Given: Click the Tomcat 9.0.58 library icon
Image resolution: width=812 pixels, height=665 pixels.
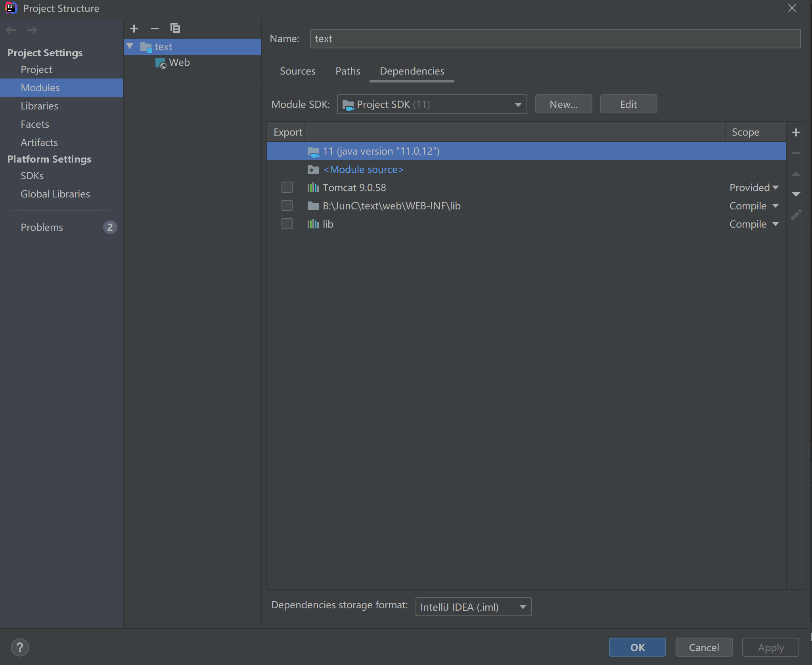Looking at the screenshot, I should (313, 188).
